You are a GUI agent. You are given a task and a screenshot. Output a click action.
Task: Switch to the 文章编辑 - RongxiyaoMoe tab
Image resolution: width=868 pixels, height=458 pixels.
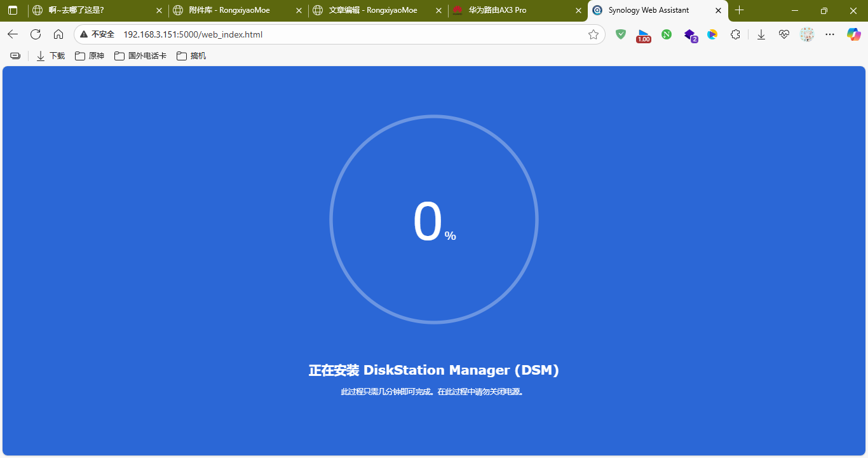377,10
